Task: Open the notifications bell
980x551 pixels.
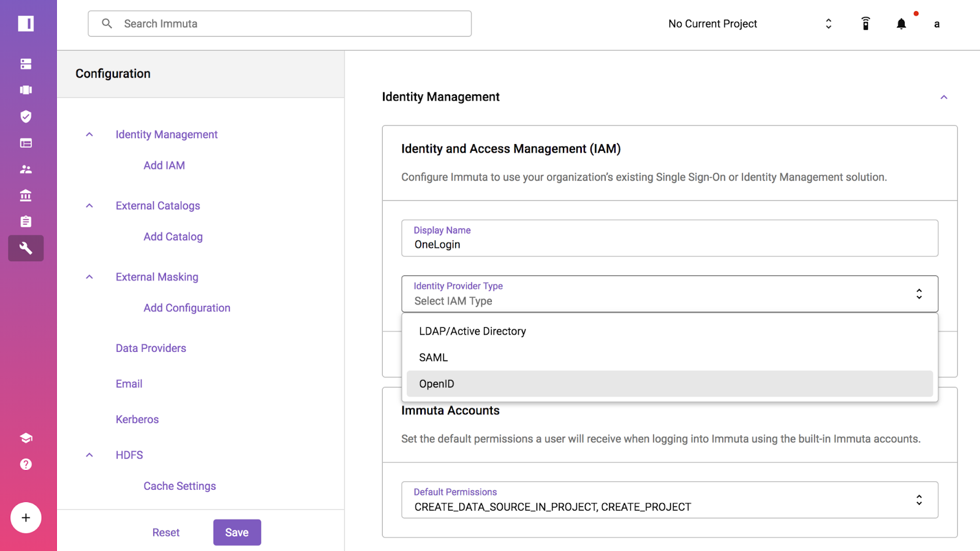Action: pos(901,24)
